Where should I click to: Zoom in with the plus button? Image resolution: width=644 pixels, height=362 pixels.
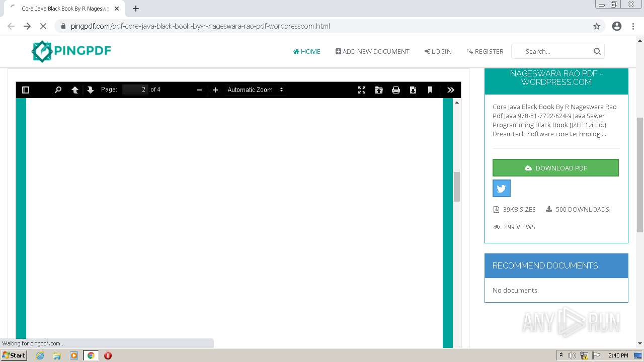pyautogui.click(x=215, y=90)
